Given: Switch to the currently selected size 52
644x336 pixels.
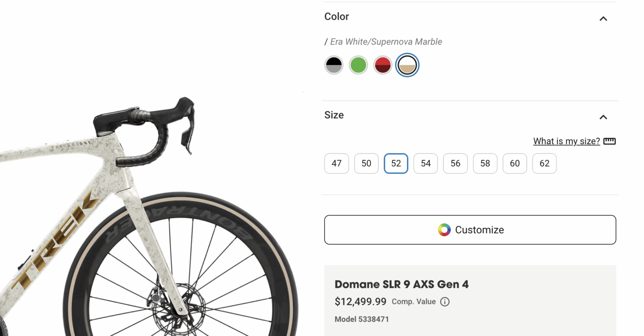Looking at the screenshot, I should [396, 163].
